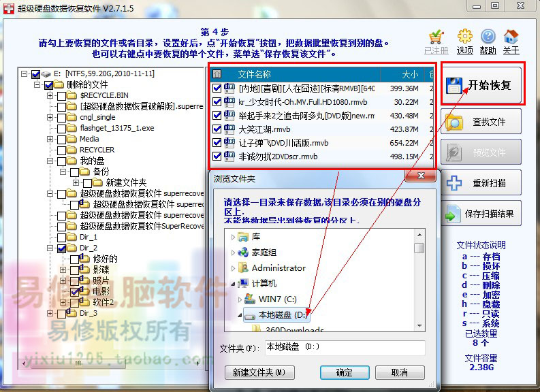Select the RECYCLER folder row
The image size is (540, 392).
point(97,150)
